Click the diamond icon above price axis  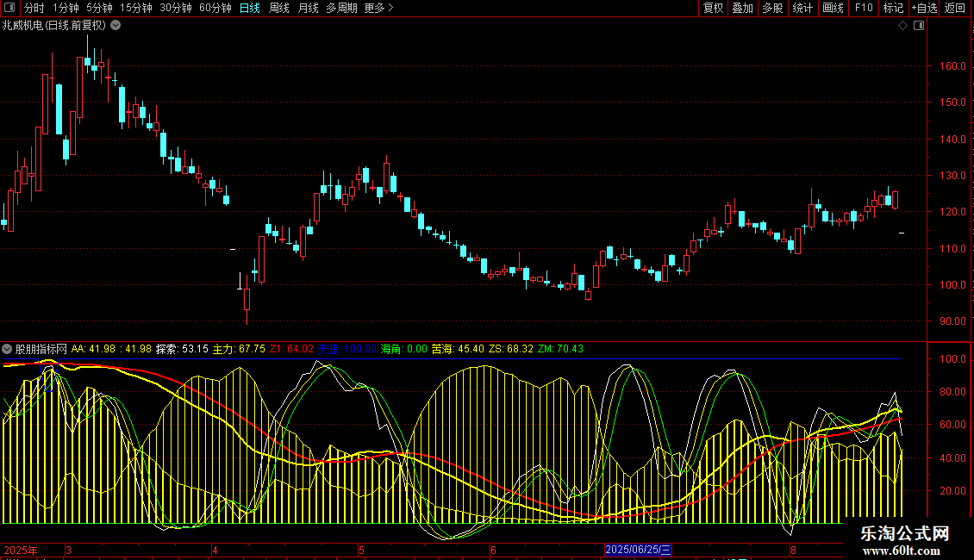pyautogui.click(x=902, y=26)
